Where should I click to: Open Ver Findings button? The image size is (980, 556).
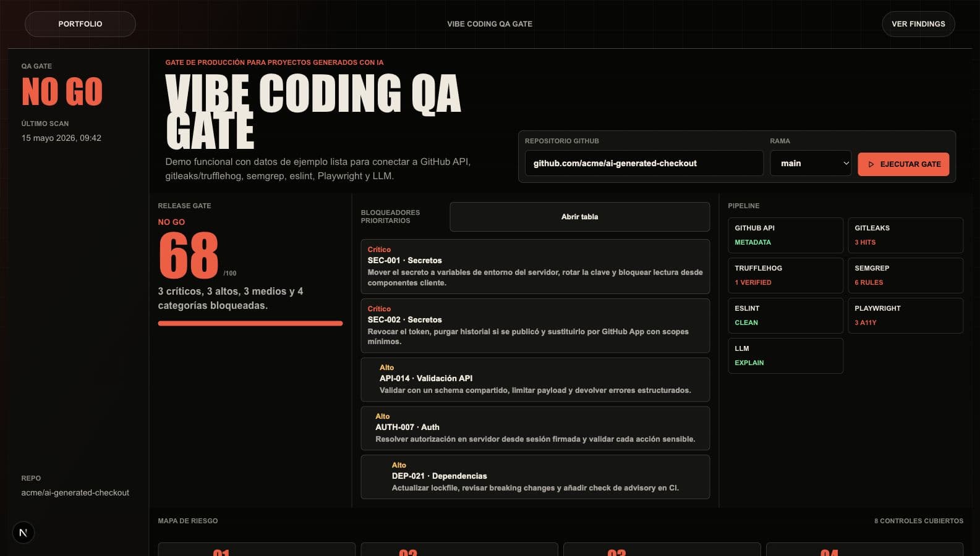(x=918, y=24)
